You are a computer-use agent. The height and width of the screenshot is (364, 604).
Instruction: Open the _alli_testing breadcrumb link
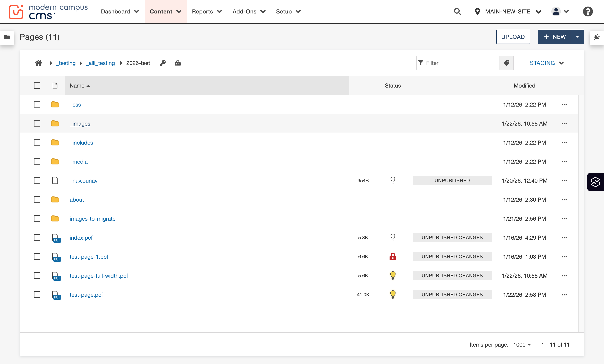tap(100, 63)
